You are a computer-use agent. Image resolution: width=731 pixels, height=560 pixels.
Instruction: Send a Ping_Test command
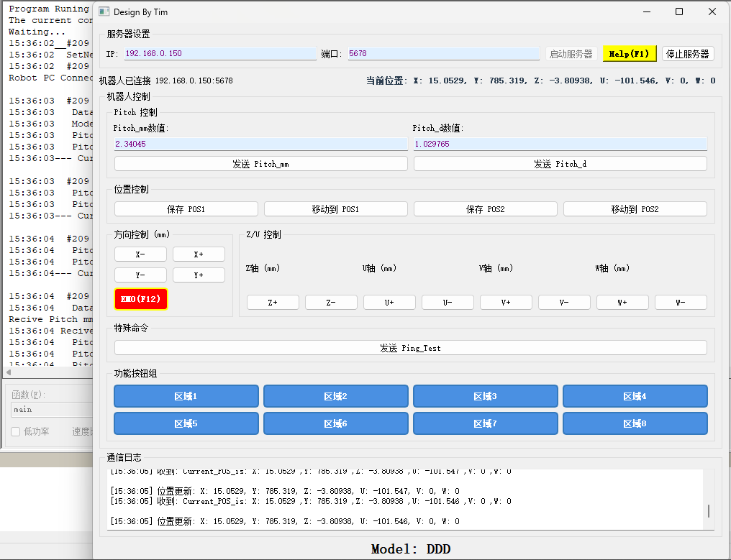click(x=410, y=347)
